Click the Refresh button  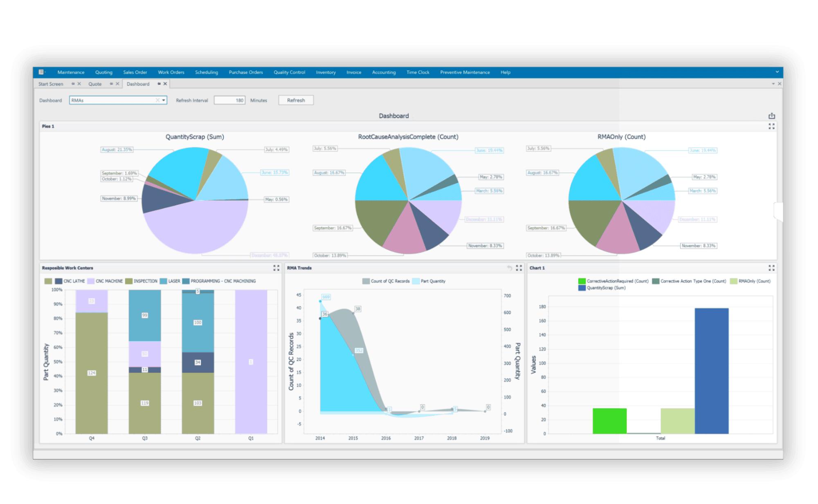click(x=296, y=100)
